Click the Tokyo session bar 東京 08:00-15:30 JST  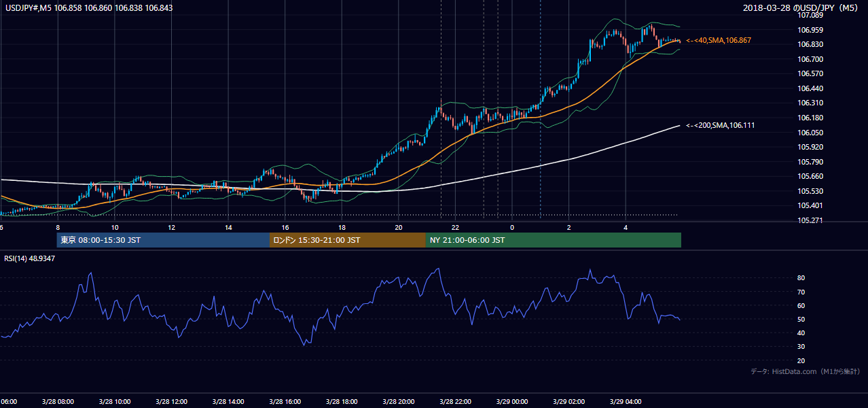point(163,240)
